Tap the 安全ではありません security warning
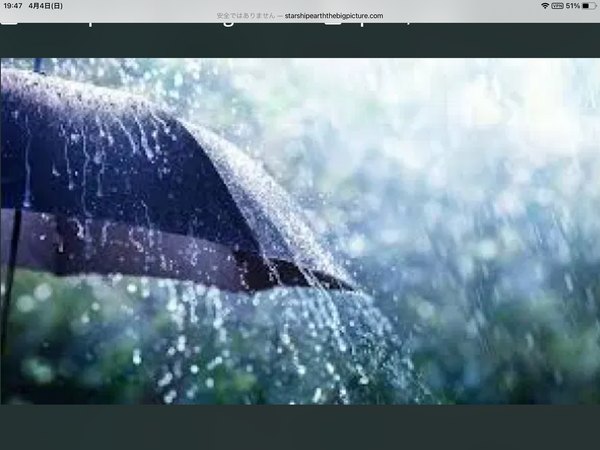The height and width of the screenshot is (450, 600). point(245,16)
